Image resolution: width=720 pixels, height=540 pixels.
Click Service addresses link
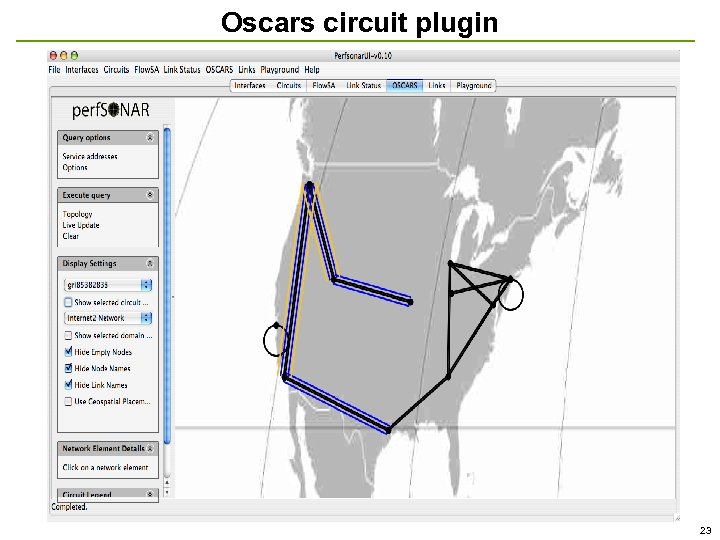90,156
